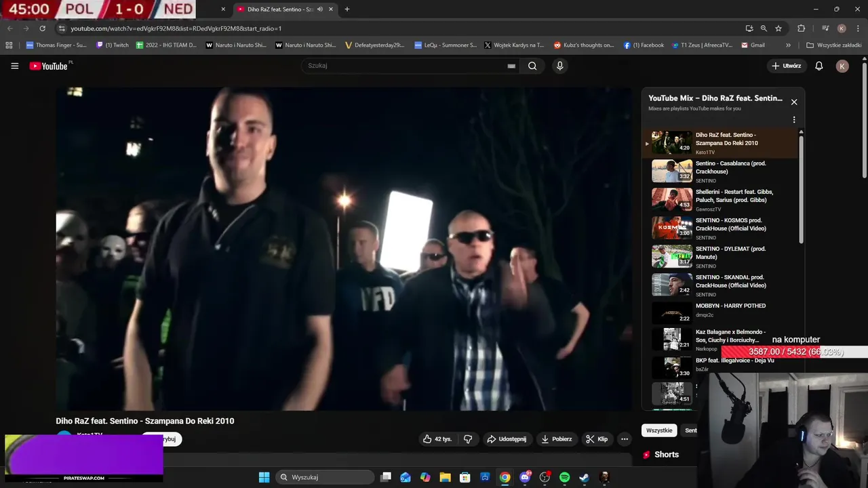Open Chrome zoom magnifier in address bar
868x488 pixels.
click(x=764, y=28)
